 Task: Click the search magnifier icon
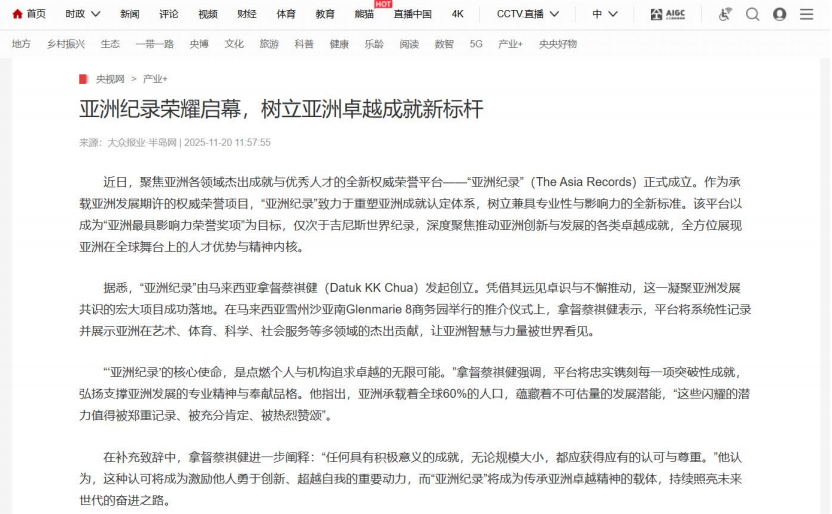[753, 14]
